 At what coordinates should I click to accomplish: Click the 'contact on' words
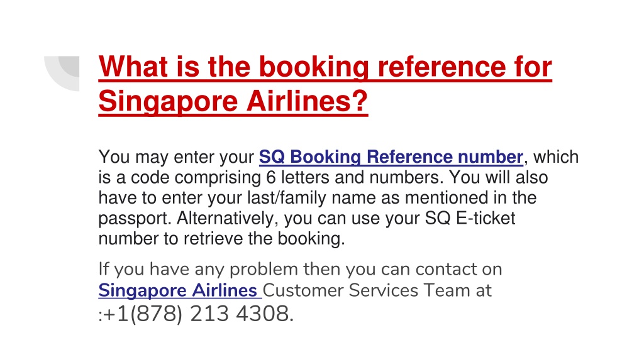coord(458,270)
